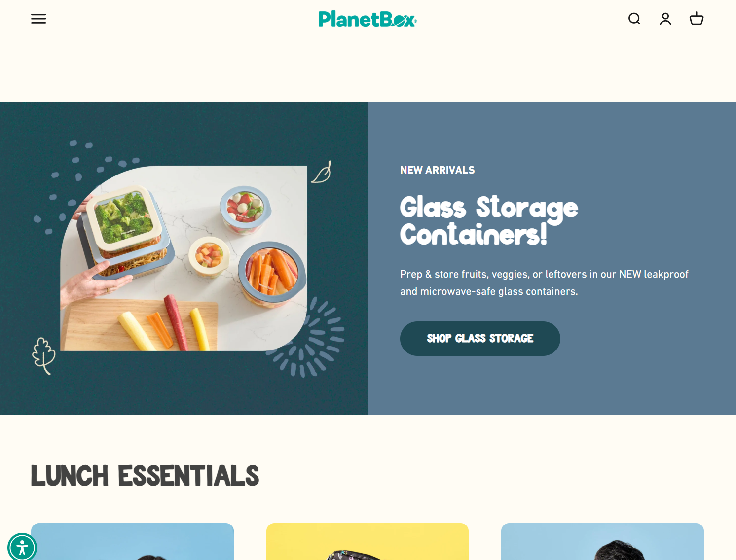This screenshot has width=736, height=560.
Task: Open the account login icon
Action: pos(665,19)
